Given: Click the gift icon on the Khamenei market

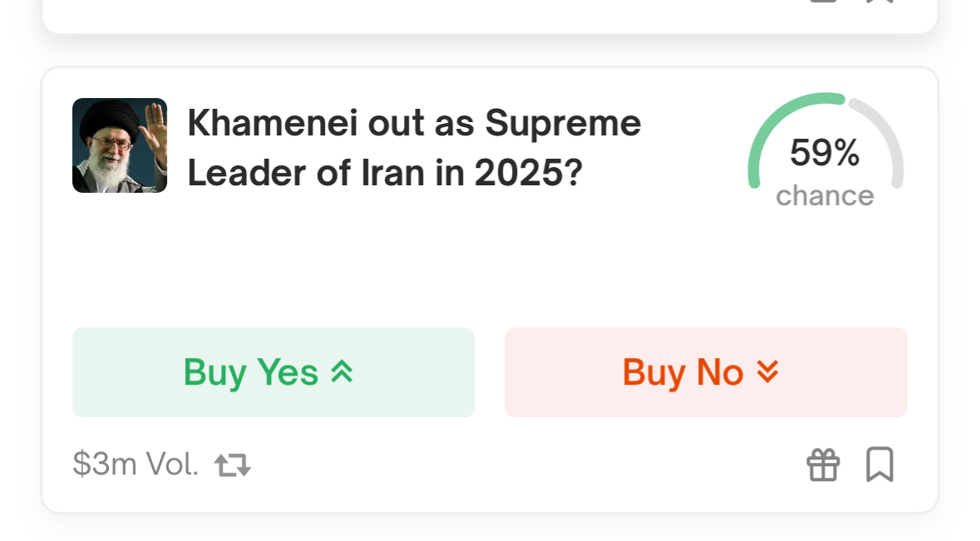Looking at the screenshot, I should pyautogui.click(x=823, y=465).
